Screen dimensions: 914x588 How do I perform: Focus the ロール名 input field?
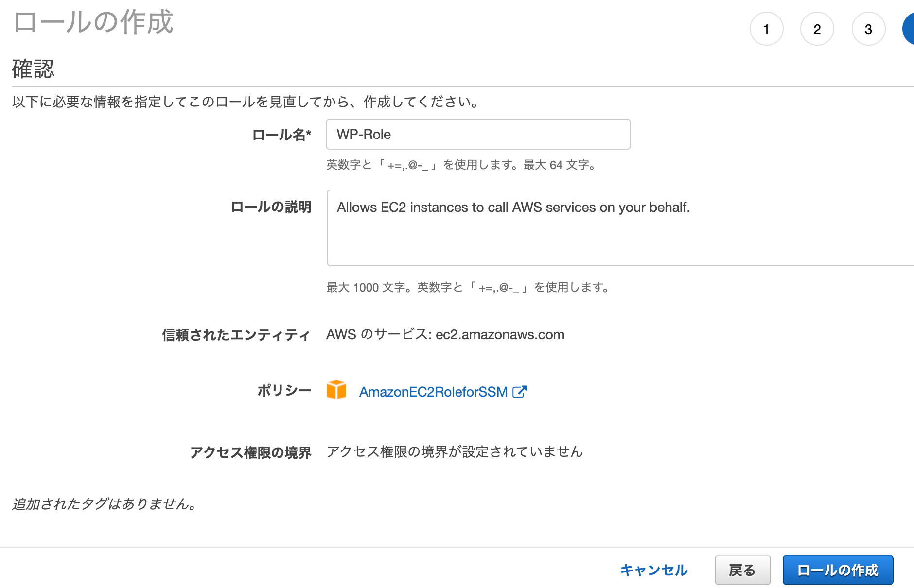[478, 134]
